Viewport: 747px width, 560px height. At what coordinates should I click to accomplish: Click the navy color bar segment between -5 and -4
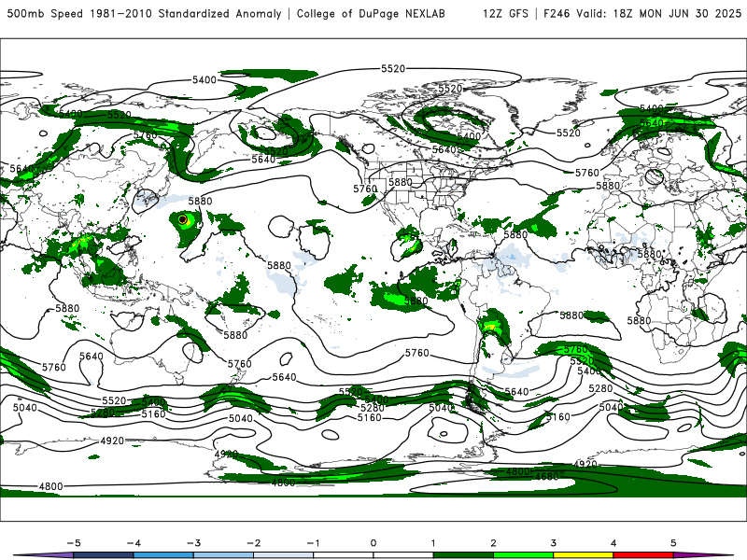pos(104,555)
